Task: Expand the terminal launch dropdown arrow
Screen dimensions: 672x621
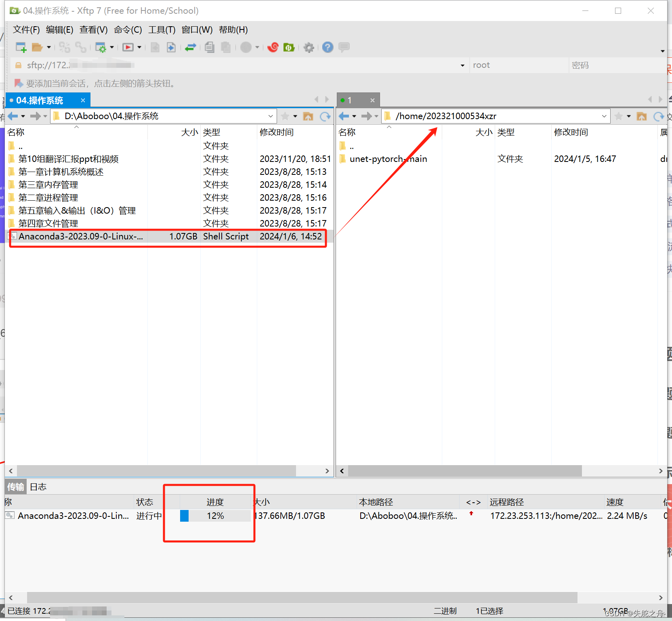Action: pos(139,47)
